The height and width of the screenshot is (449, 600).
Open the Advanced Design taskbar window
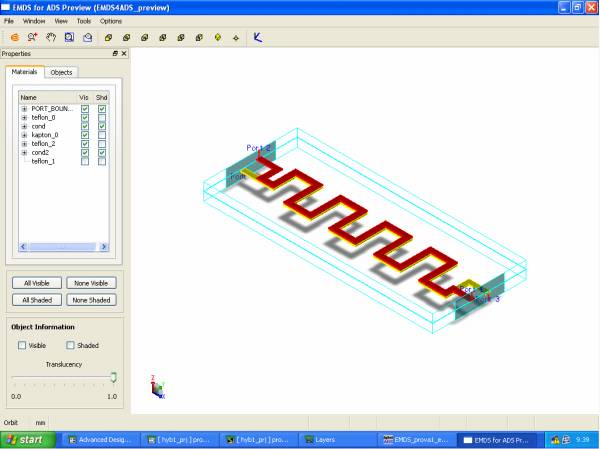coord(100,440)
